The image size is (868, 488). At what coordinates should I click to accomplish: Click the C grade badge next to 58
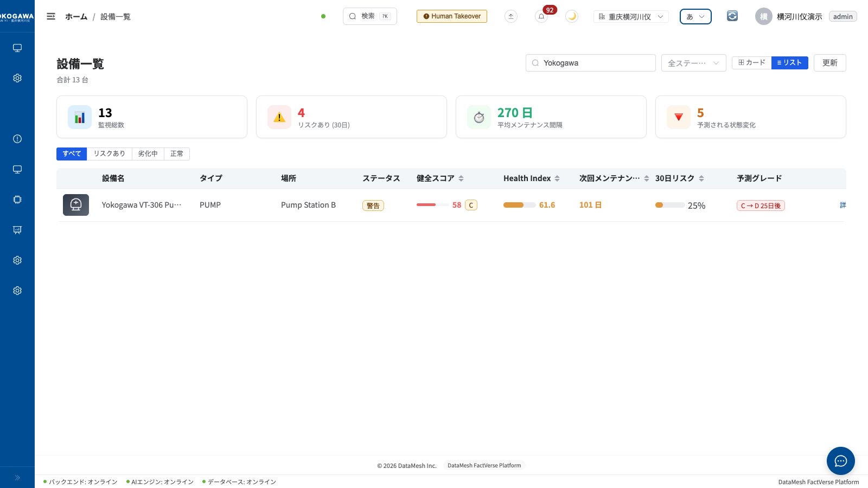coord(471,205)
